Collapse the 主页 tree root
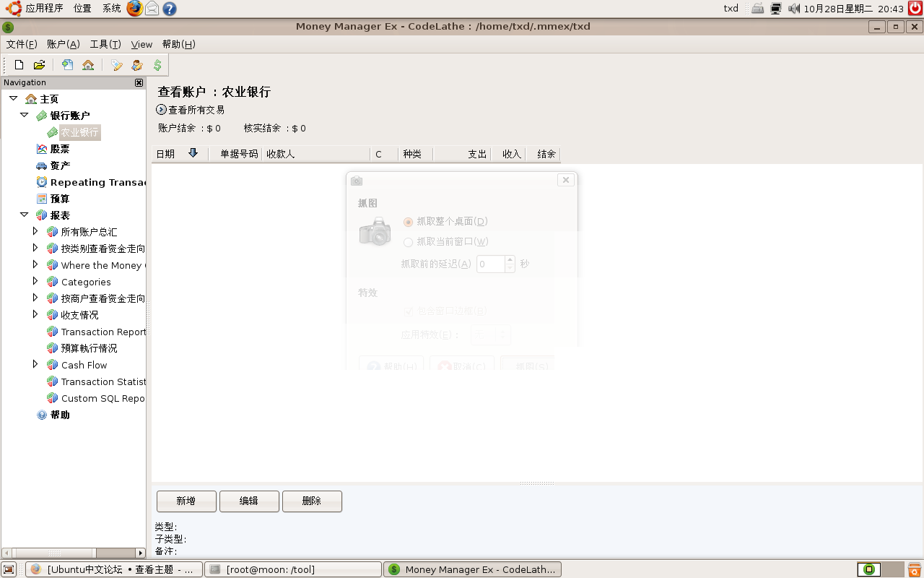924x578 pixels. (x=13, y=98)
